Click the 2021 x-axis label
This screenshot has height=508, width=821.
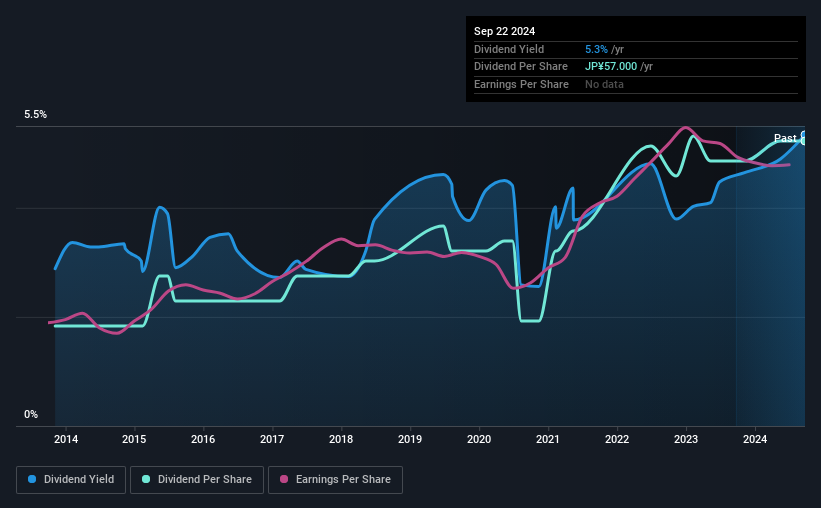[548, 439]
